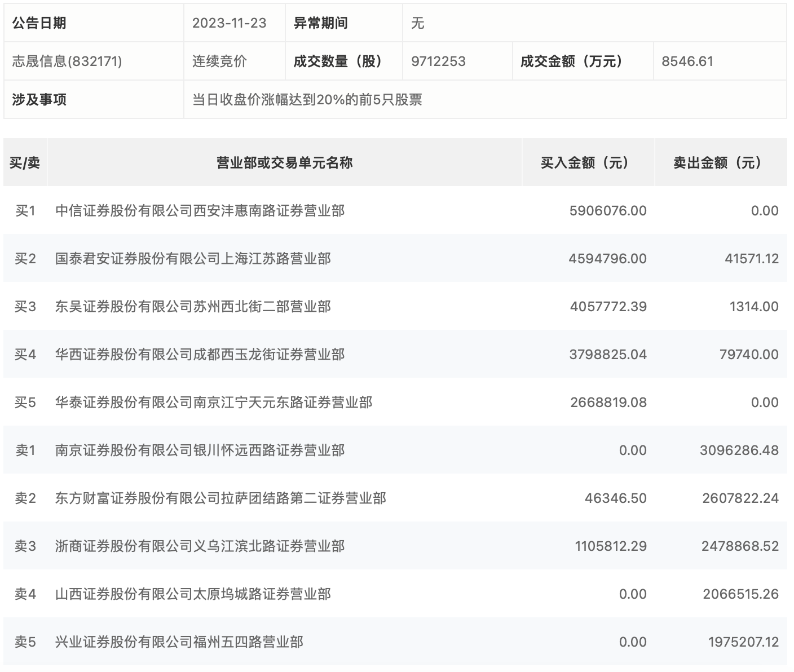Viewport: 794px width, 672px height.
Task: Select 山西证券股份有限公司太原坞城路证券营业部
Action: (193, 594)
